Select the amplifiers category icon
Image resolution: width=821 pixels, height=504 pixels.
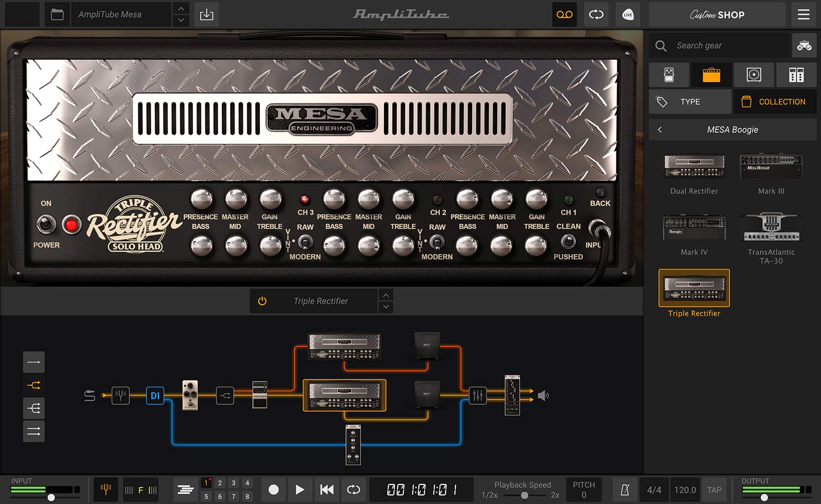(712, 75)
